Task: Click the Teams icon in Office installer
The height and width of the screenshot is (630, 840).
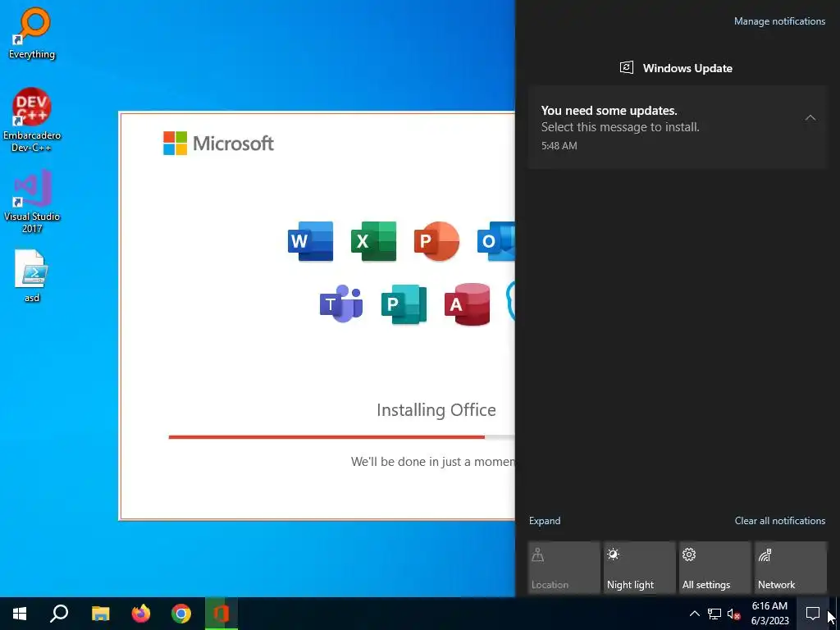Action: tap(341, 304)
